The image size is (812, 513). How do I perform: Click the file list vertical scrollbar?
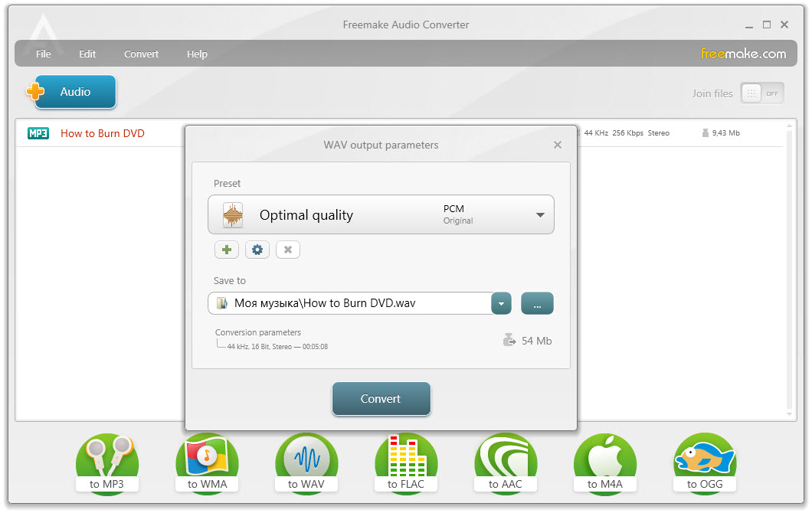[789, 270]
